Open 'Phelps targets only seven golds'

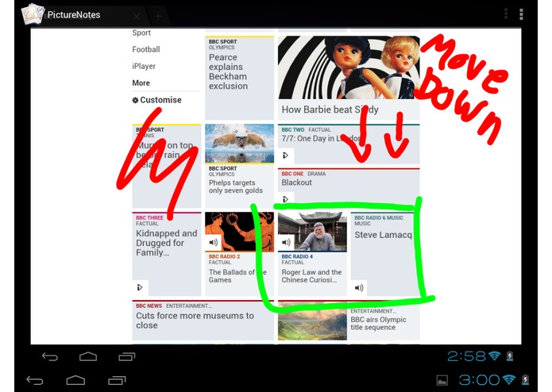pyautogui.click(x=236, y=186)
